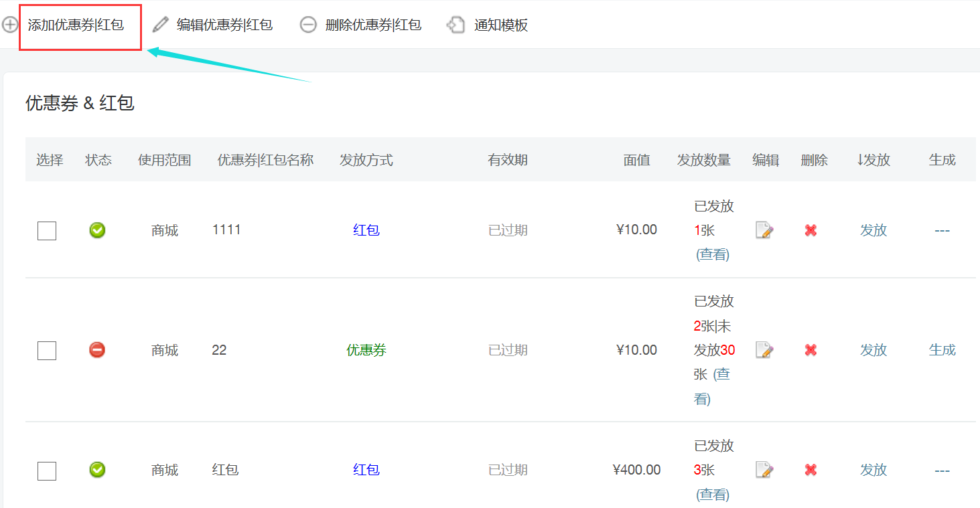Click the 发放数量 column header

(x=704, y=160)
